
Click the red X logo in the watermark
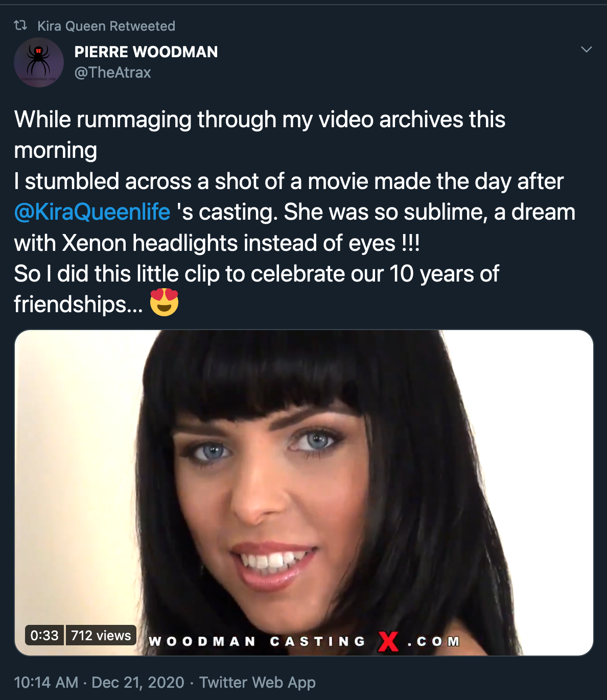tap(388, 641)
